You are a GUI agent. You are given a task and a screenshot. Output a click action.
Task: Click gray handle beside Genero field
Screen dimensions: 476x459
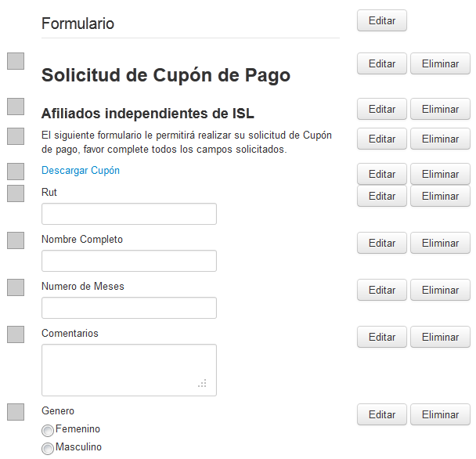[x=16, y=412]
